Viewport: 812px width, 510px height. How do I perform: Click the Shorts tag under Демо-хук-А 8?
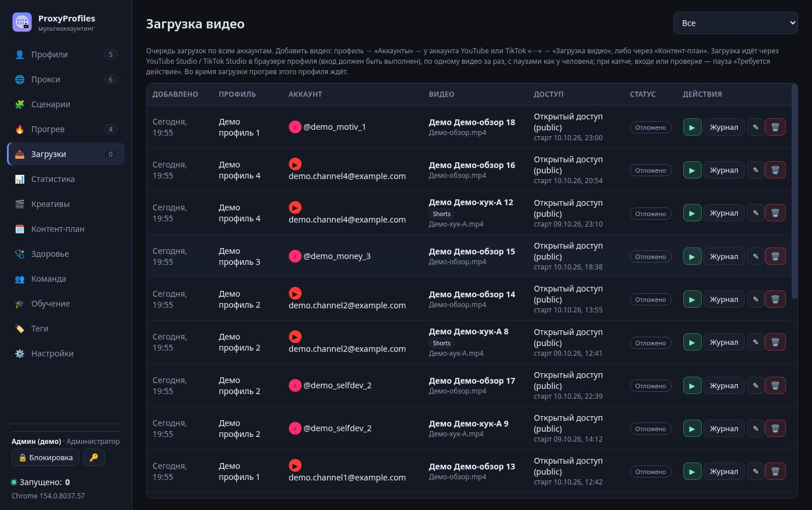[441, 343]
